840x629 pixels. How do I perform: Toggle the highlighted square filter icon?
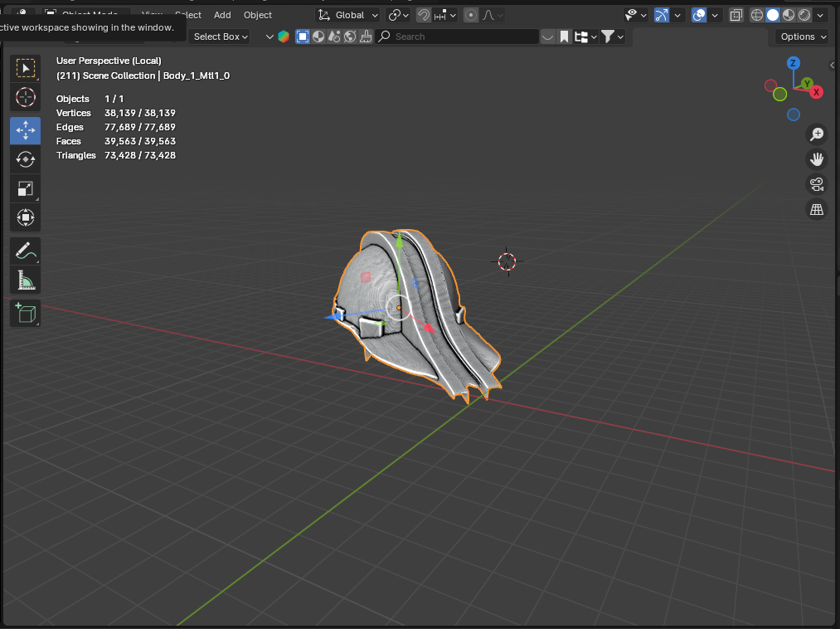pos(303,37)
